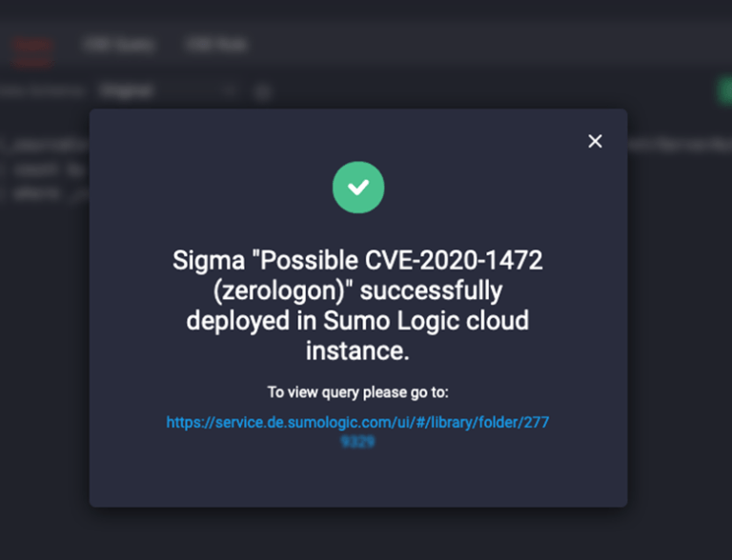Image resolution: width=732 pixels, height=560 pixels.
Task: Switch to the third blurred tab
Action: (216, 45)
